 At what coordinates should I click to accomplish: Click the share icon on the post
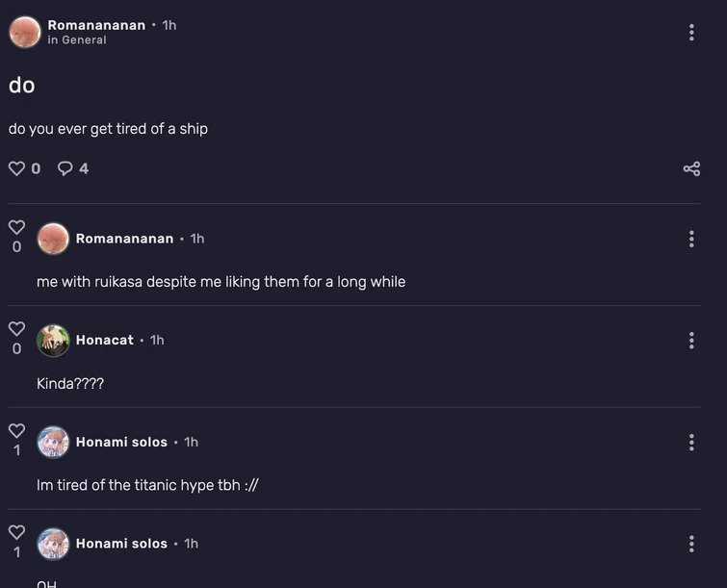pyautogui.click(x=691, y=169)
